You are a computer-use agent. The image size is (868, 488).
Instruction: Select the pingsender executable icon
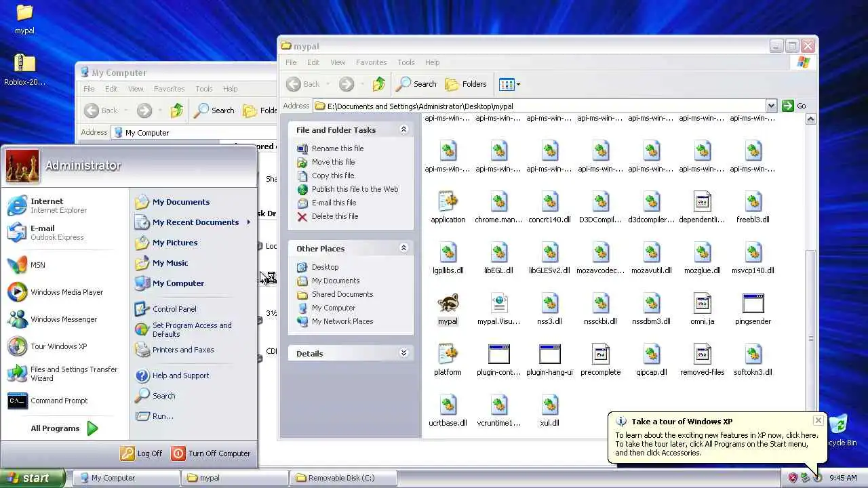753,303
